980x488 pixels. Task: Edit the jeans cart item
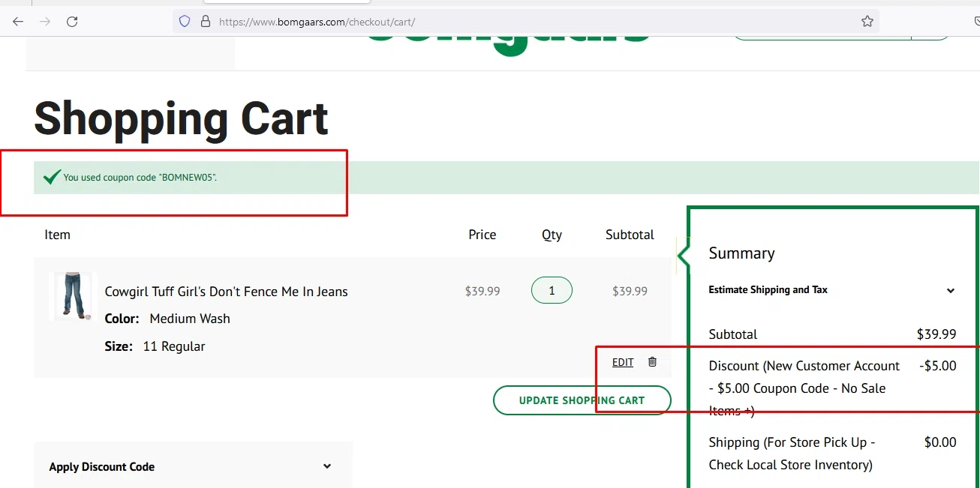click(x=623, y=362)
